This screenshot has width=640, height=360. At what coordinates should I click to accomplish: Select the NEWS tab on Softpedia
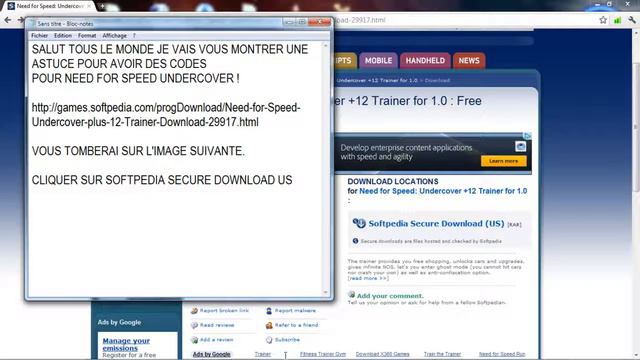pos(469,60)
